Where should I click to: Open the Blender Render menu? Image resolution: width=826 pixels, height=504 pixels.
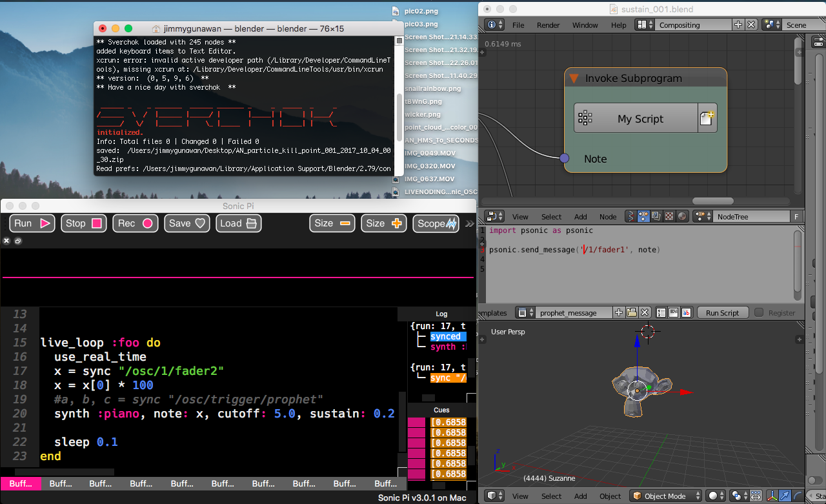pos(549,25)
